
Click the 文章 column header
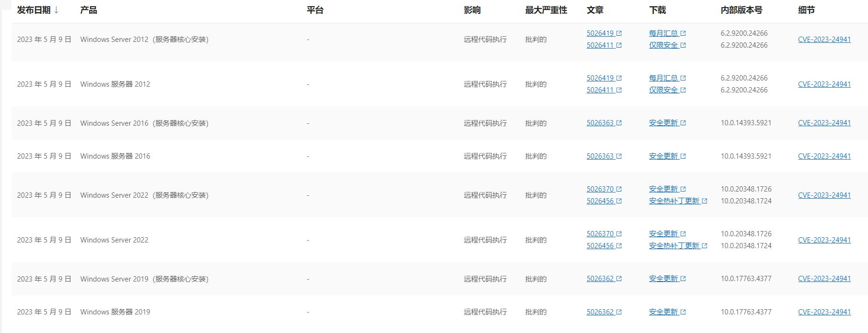595,10
